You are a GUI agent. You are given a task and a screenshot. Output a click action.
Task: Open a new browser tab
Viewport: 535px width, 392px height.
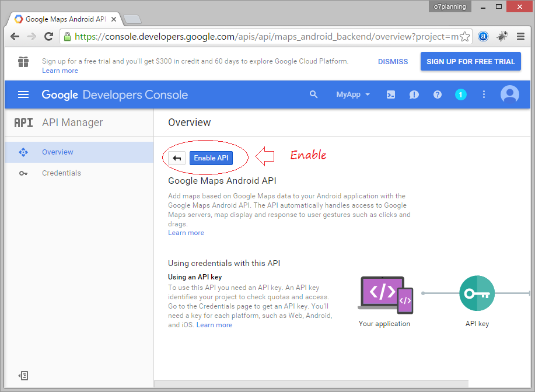(x=132, y=19)
